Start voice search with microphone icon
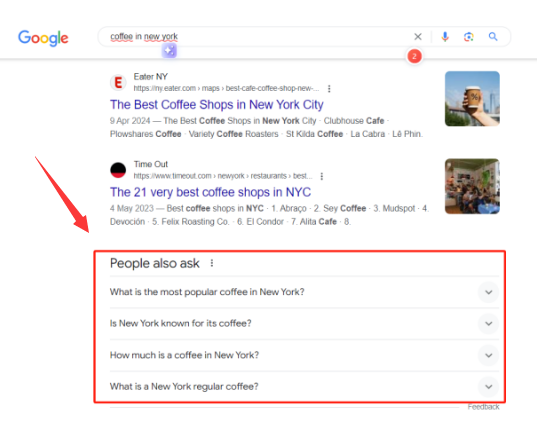 point(445,37)
